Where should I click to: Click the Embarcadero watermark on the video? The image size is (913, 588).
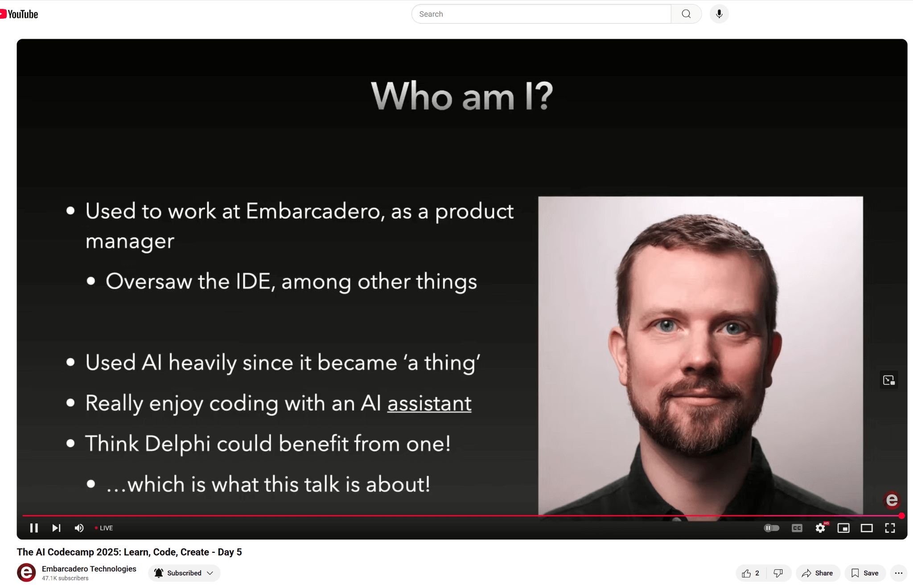pos(892,500)
